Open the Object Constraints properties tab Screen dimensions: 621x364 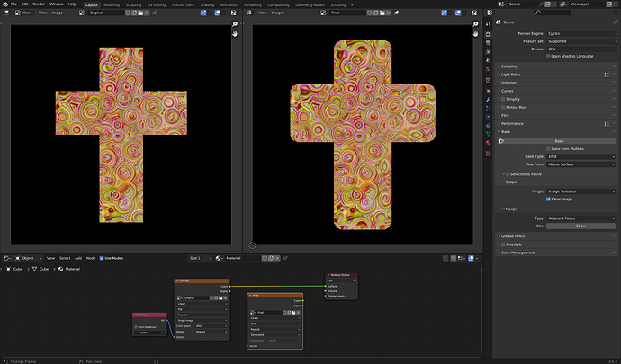[x=489, y=126]
